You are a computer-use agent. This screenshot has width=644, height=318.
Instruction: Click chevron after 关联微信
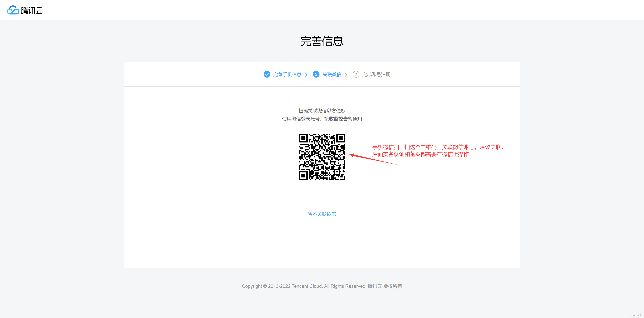346,75
